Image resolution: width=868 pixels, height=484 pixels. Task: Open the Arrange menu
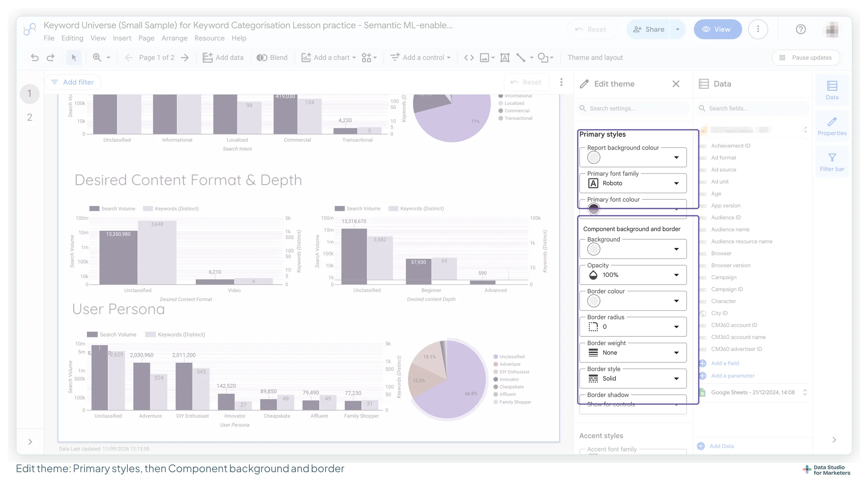pos(174,38)
